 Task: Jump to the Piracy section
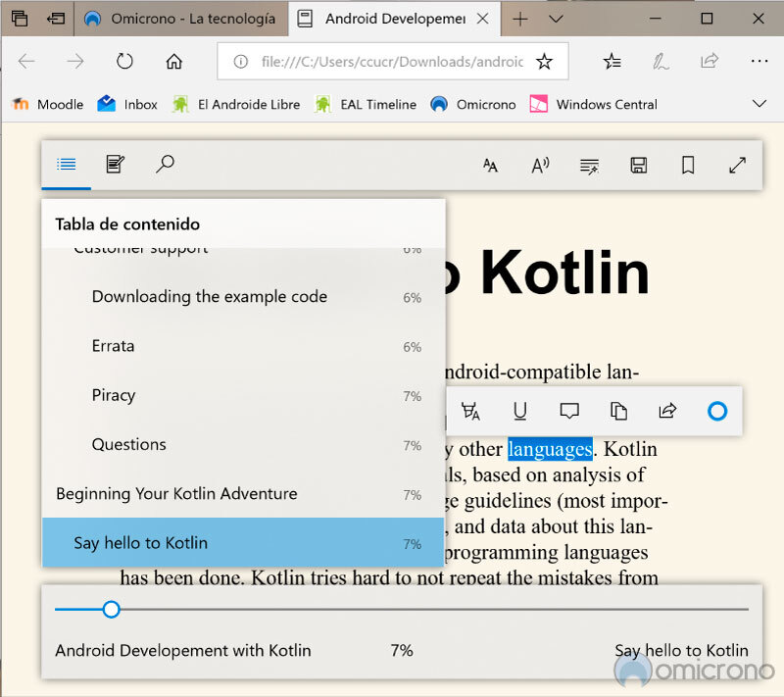(243, 395)
